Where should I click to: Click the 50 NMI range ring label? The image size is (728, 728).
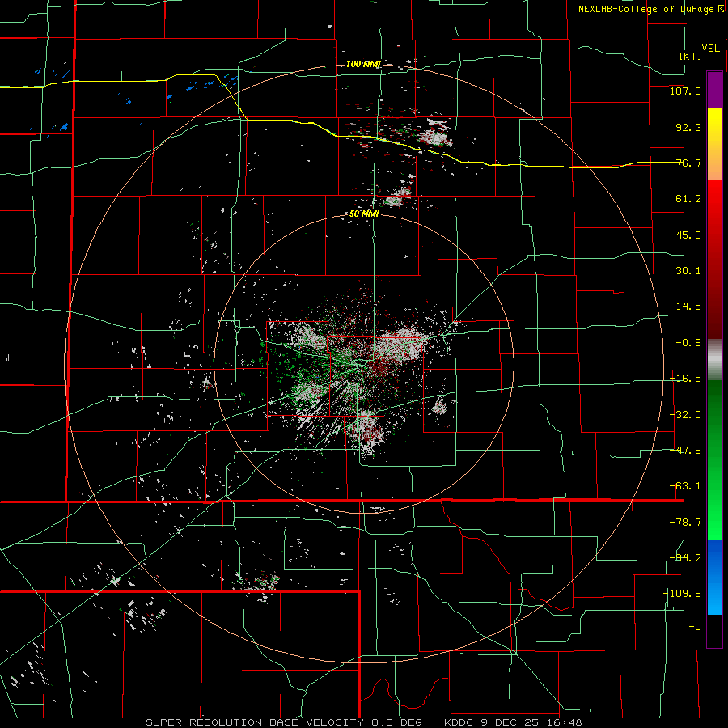[x=364, y=214]
